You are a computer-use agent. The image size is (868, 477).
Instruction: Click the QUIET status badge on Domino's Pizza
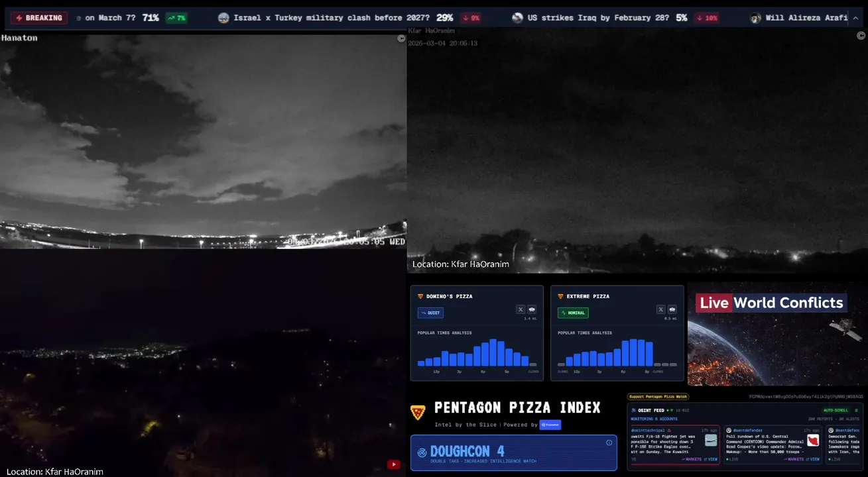pyautogui.click(x=430, y=313)
